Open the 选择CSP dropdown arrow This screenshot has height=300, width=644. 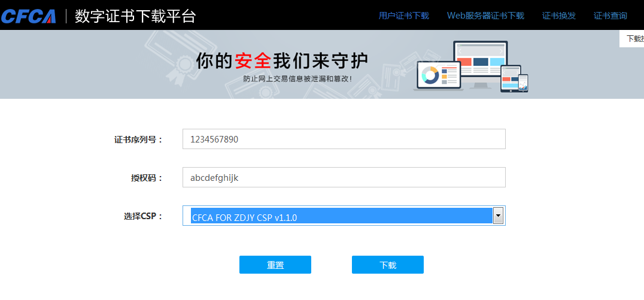point(498,216)
